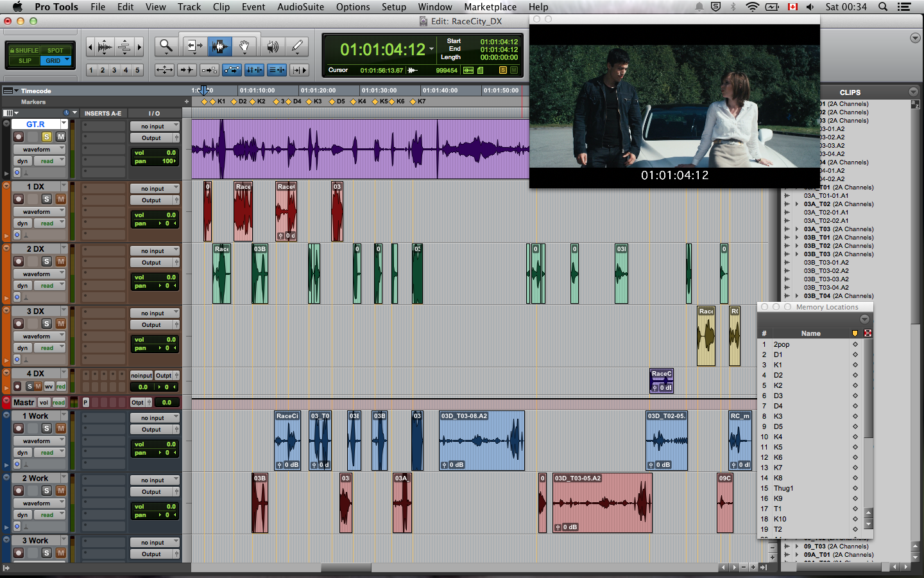Screen dimensions: 924x578
Task: Choose the Grabber hand tool
Action: pos(244,46)
